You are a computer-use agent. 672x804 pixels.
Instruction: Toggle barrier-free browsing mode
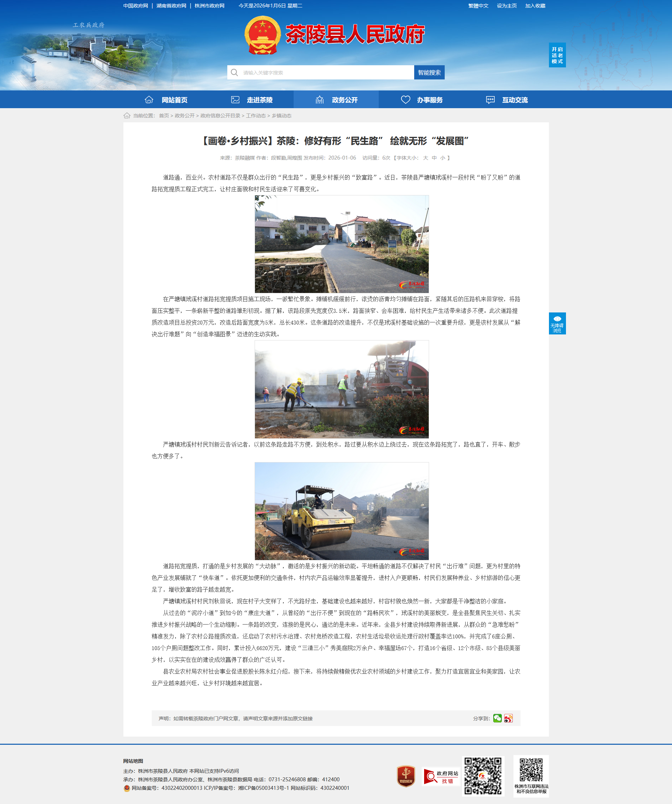coord(557,323)
